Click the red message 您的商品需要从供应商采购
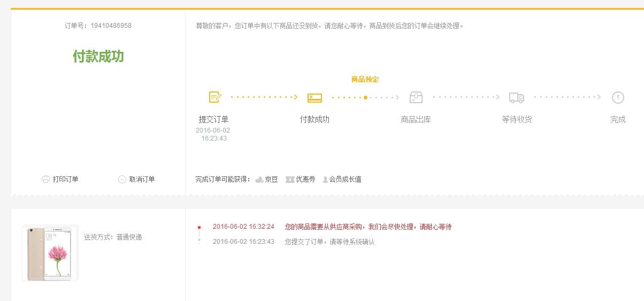The width and height of the screenshot is (644, 301). pyautogui.click(x=368, y=227)
